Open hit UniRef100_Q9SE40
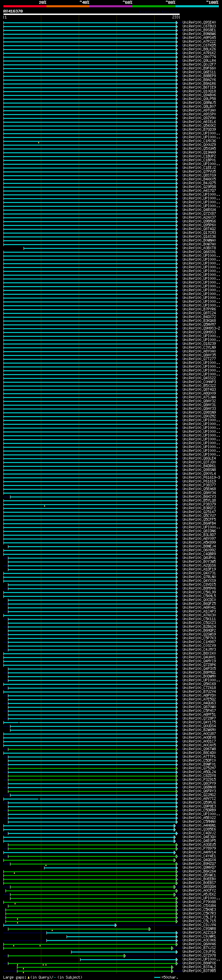The image size is (222, 980). (199, 23)
